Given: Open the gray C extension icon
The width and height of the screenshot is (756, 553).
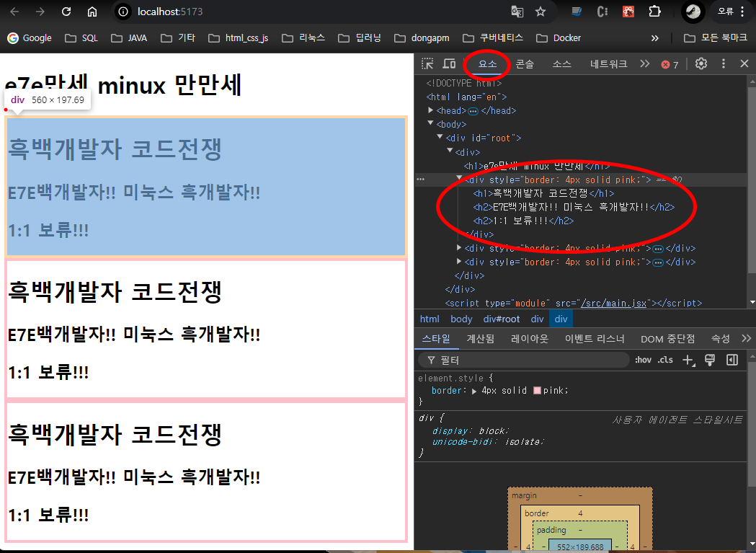Looking at the screenshot, I should (x=602, y=12).
